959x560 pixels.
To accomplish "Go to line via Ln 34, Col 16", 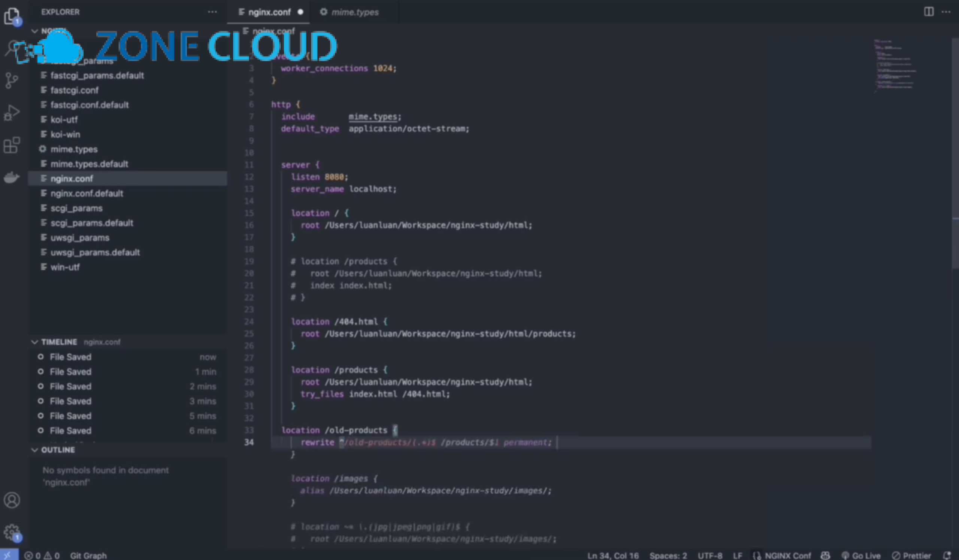I will click(613, 556).
